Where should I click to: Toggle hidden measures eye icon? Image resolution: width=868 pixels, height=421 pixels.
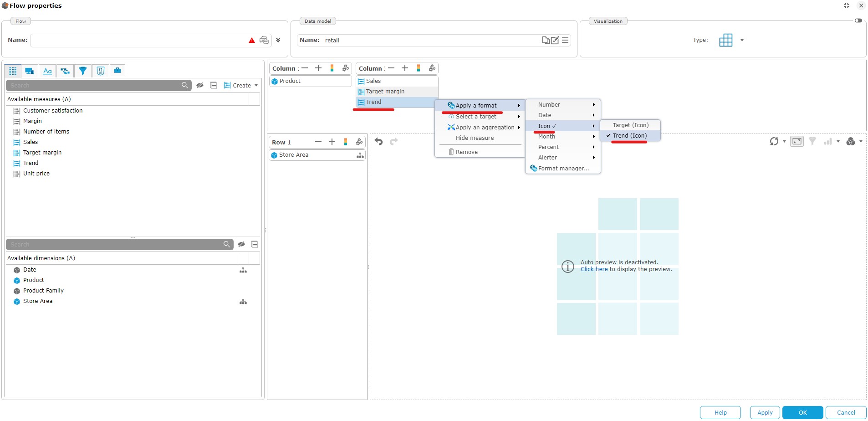[x=200, y=85]
